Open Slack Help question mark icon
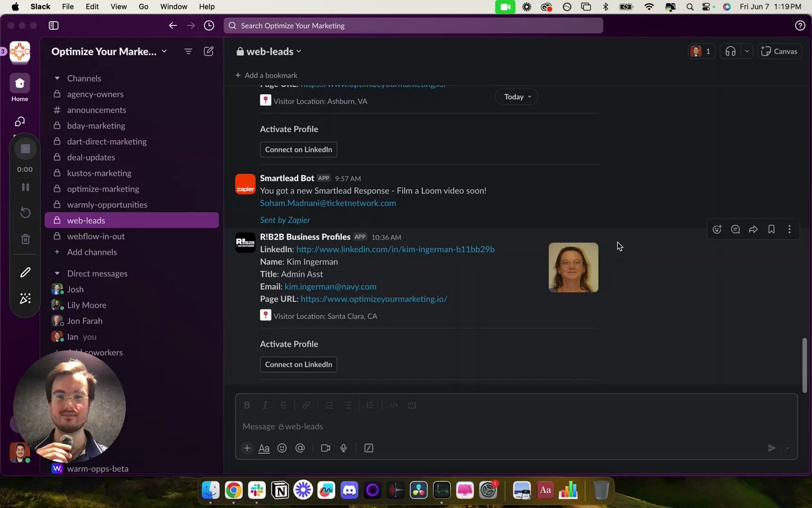Image resolution: width=812 pixels, height=508 pixels. tap(800, 25)
